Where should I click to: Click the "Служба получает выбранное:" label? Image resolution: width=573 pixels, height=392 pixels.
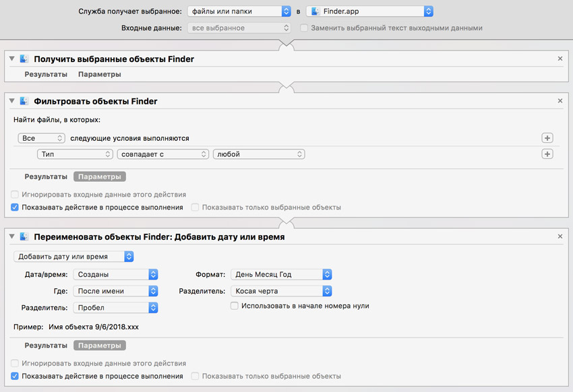[130, 11]
